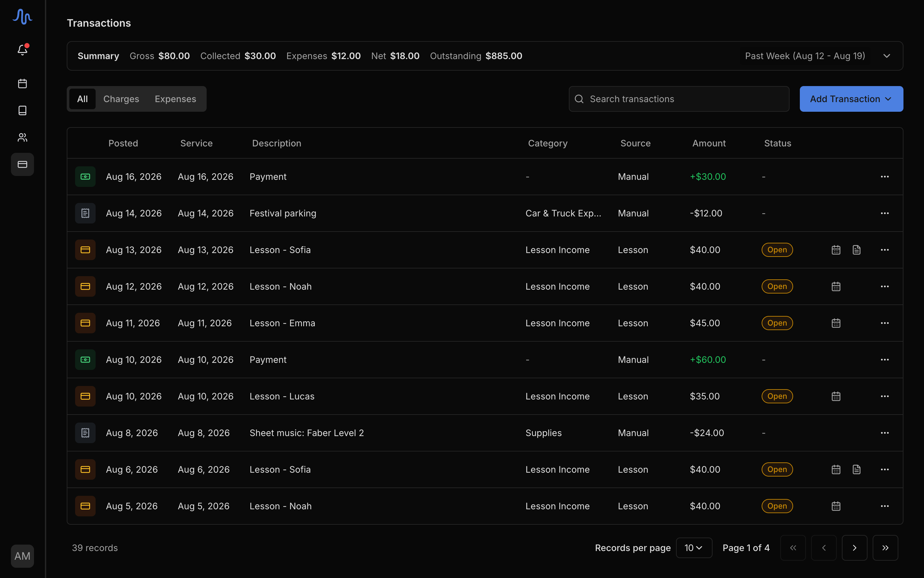The width and height of the screenshot is (924, 578).
Task: Select the transactions card icon in sidebar
Action: pyautogui.click(x=22, y=164)
